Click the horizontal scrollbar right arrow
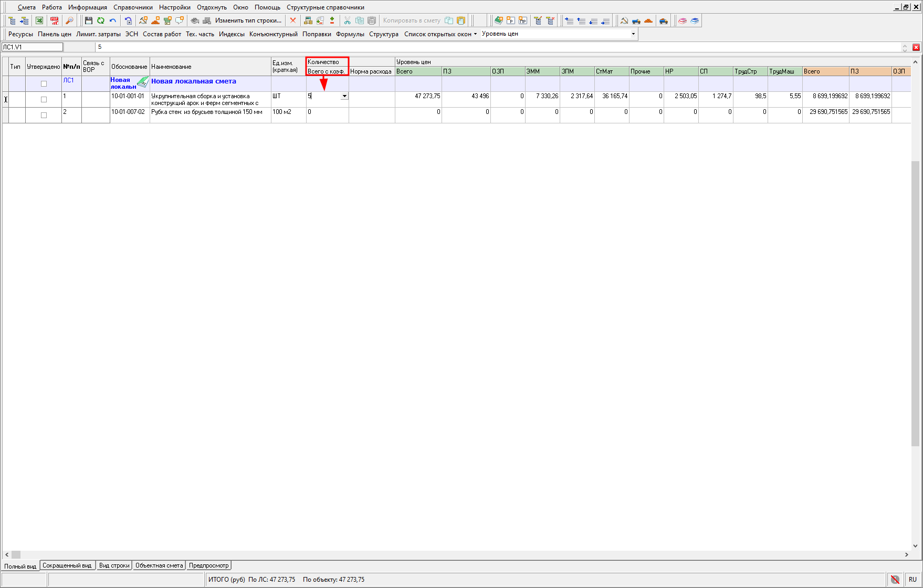This screenshot has height=588, width=923. [906, 554]
